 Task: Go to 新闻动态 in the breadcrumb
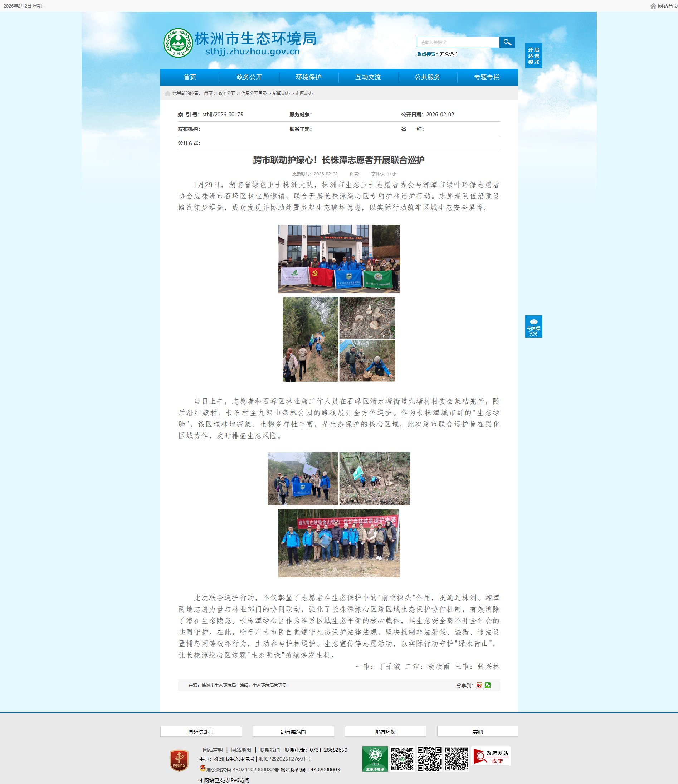pyautogui.click(x=281, y=93)
